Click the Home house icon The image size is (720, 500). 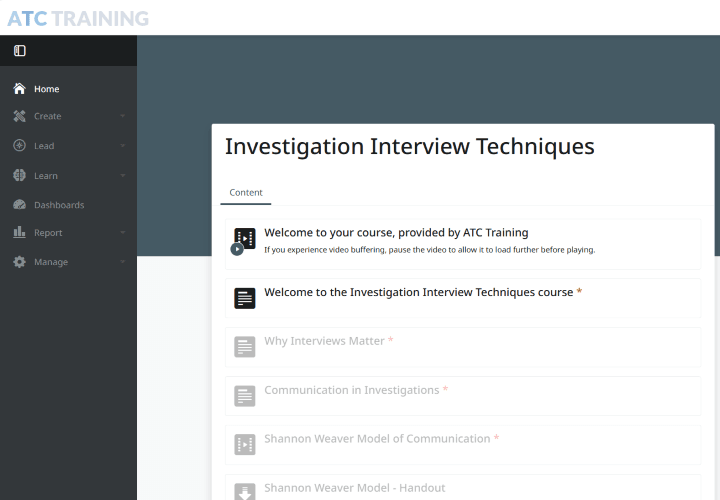tap(20, 89)
